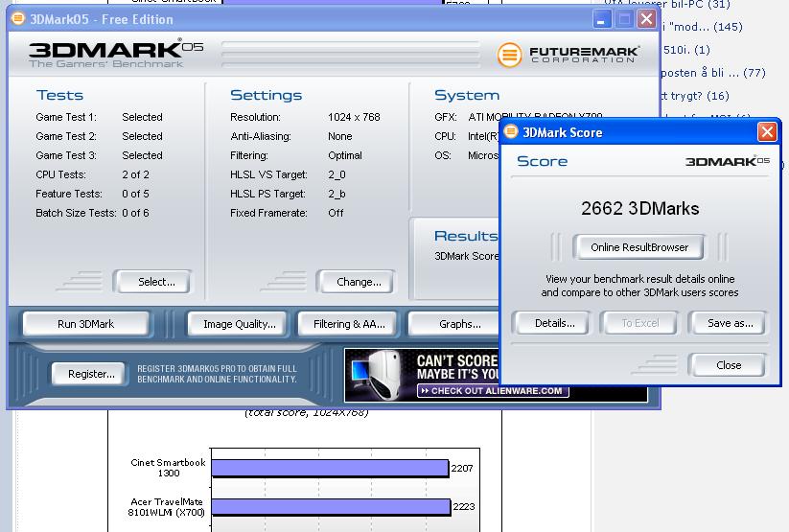Minimize the 3DMark05 main window

602,19
